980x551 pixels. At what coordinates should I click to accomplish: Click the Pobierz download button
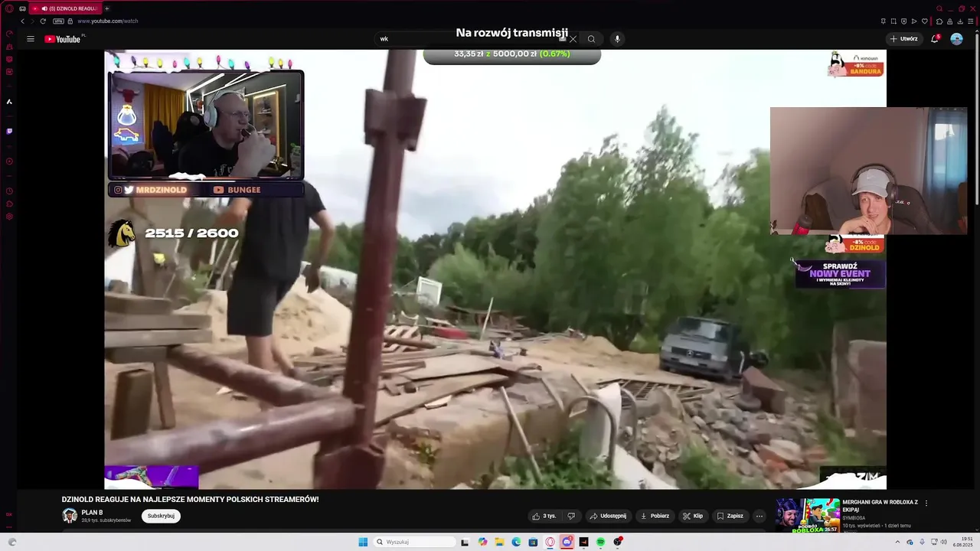pyautogui.click(x=655, y=516)
